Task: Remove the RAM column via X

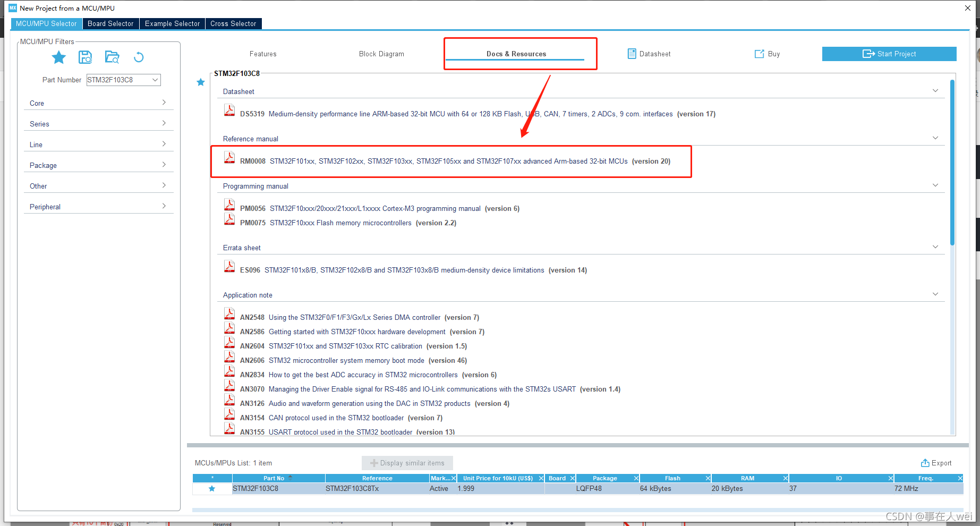Action: tap(786, 478)
